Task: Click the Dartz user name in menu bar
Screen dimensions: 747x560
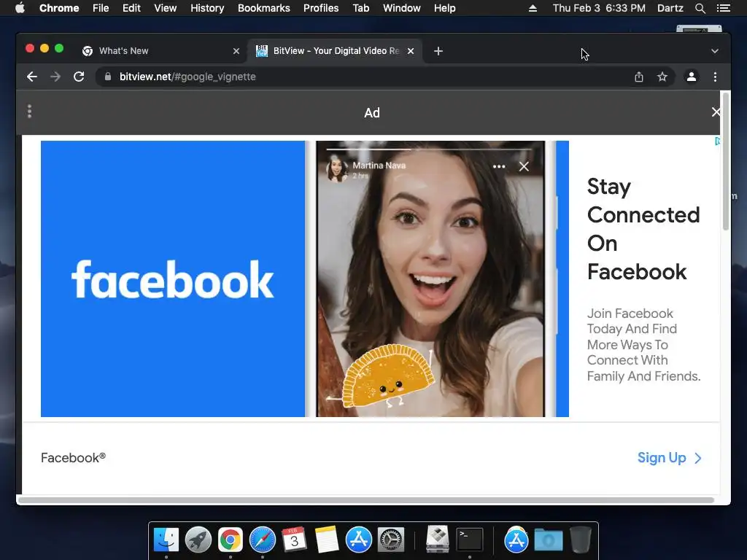Action: pyautogui.click(x=670, y=8)
